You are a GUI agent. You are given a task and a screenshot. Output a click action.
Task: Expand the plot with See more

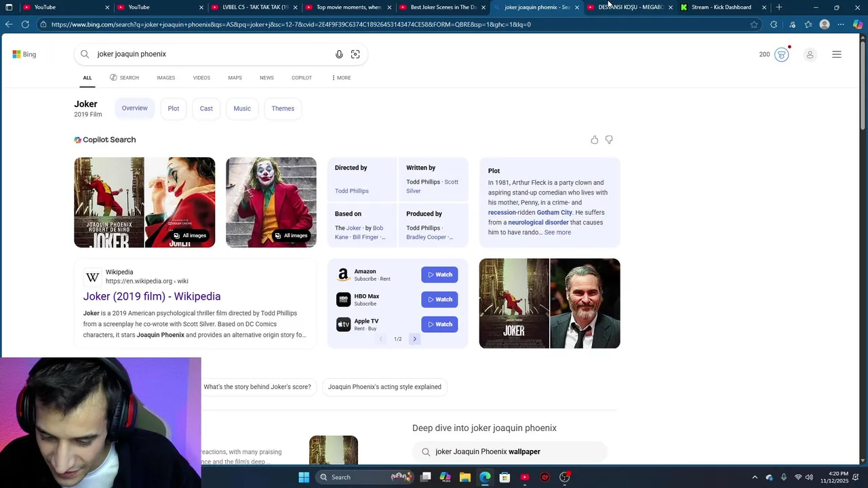557,232
